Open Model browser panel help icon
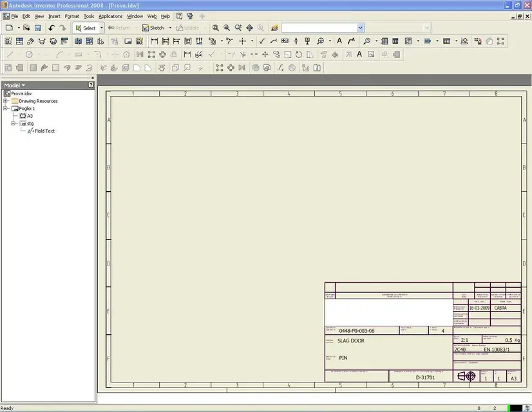Screen dimensions: 532x412 click(91, 85)
